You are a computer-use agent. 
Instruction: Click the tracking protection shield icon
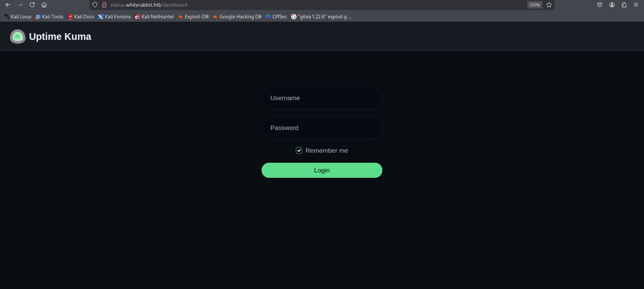point(95,5)
